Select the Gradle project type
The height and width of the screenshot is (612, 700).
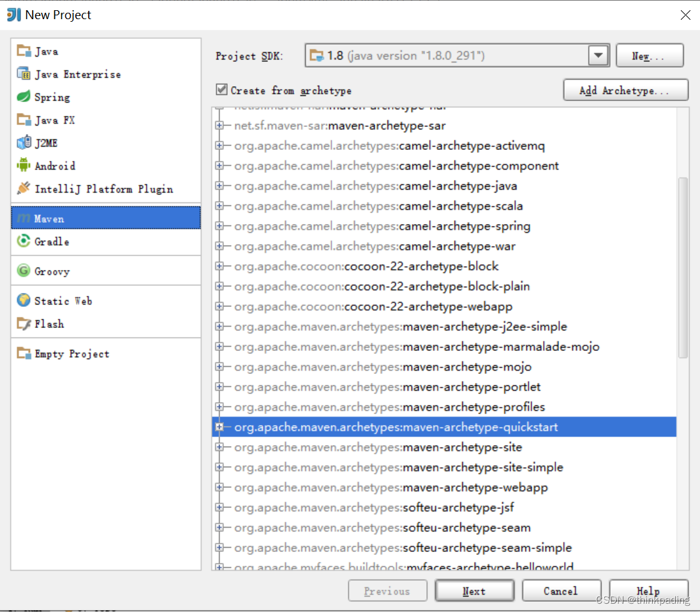106,241
